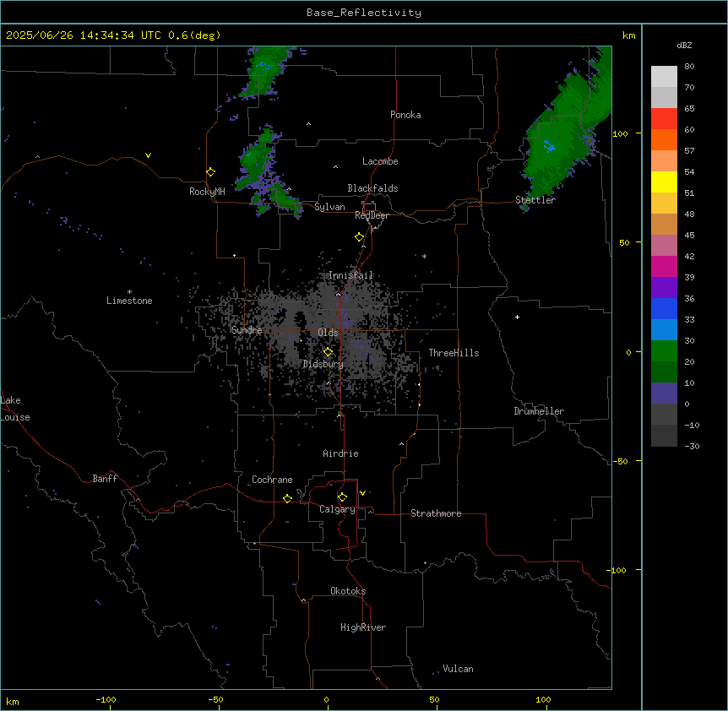Click the Okotoks label

(x=348, y=591)
